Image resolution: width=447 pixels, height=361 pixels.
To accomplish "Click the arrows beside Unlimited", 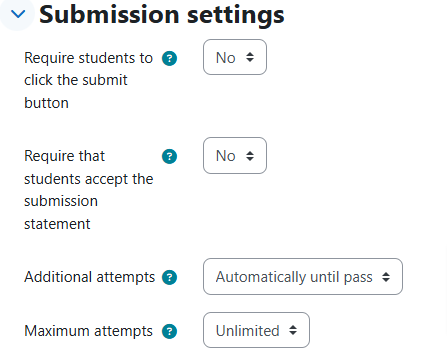I will pyautogui.click(x=293, y=330).
